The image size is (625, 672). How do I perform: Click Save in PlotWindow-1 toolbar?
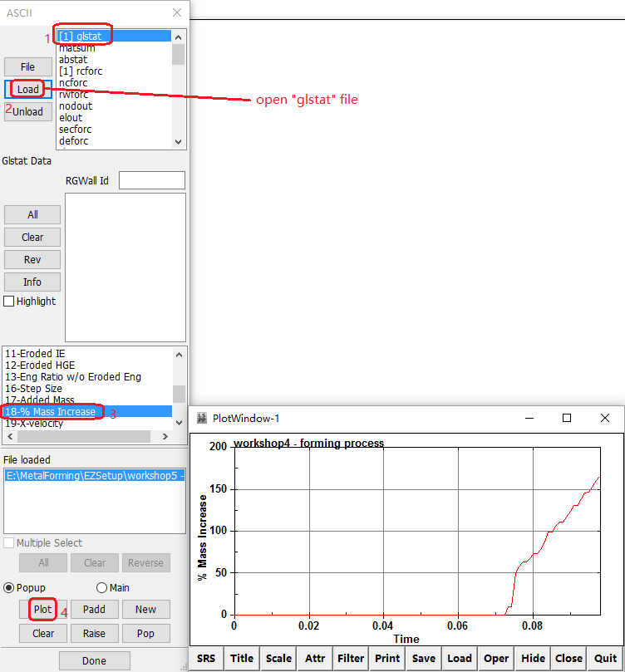(424, 658)
